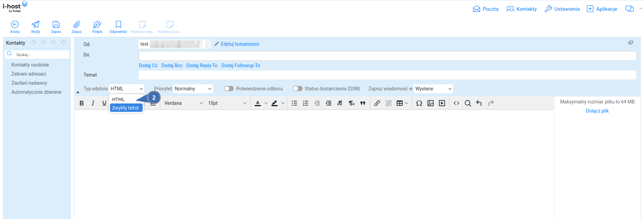
Task: Click the Dołącz plik link
Action: (597, 111)
